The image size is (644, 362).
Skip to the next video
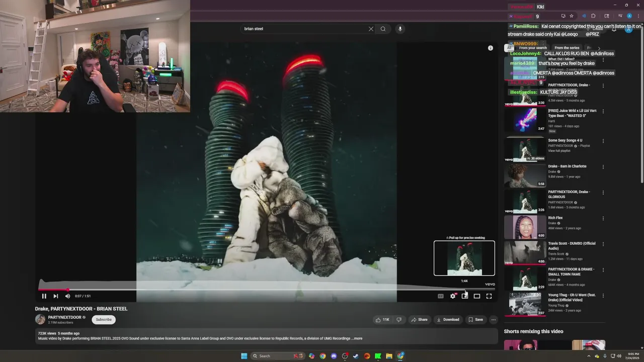55,296
